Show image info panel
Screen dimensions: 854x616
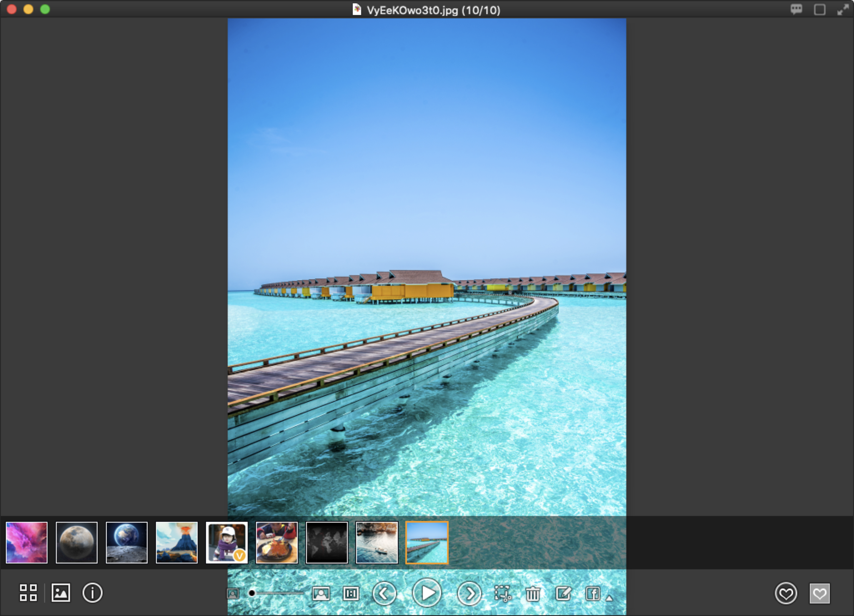click(93, 593)
